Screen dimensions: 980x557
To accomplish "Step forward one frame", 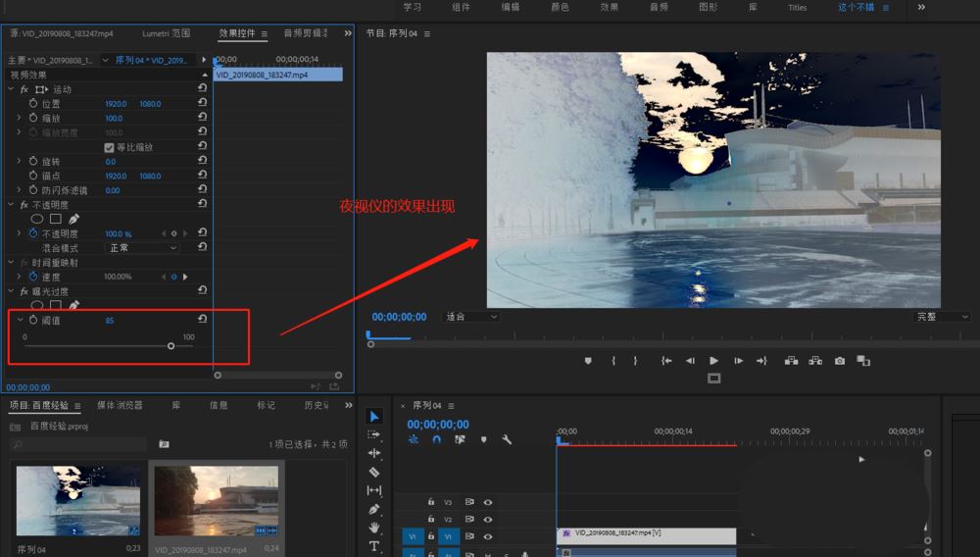I will (738, 361).
